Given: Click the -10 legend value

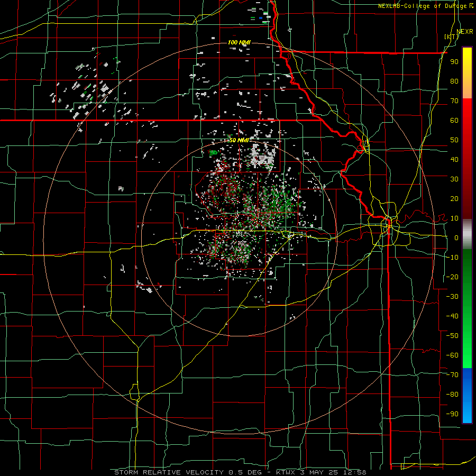Looking at the screenshot, I should pyautogui.click(x=452, y=258).
